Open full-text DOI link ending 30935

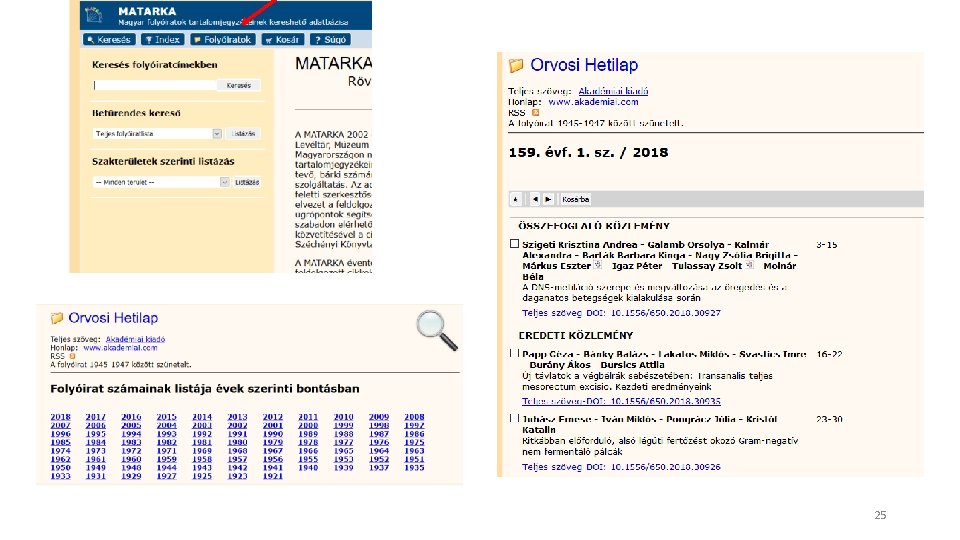coord(621,402)
